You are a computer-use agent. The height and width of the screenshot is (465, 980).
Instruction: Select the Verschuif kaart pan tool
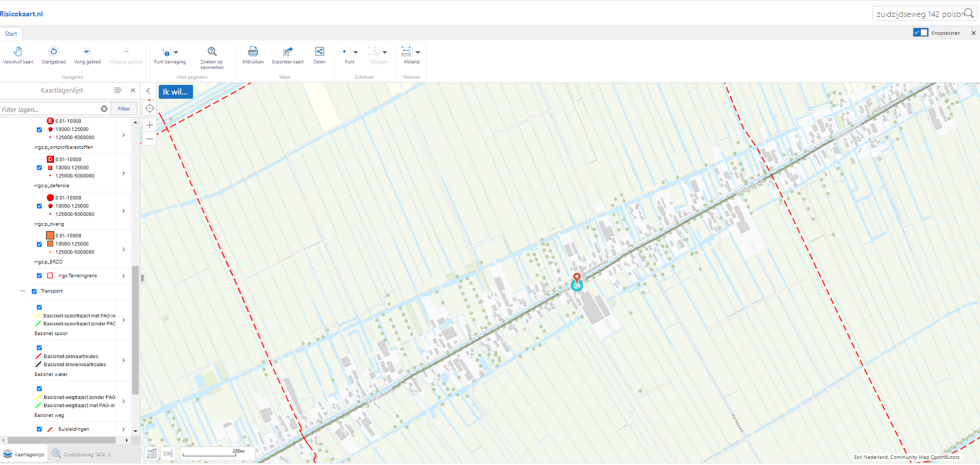18,52
